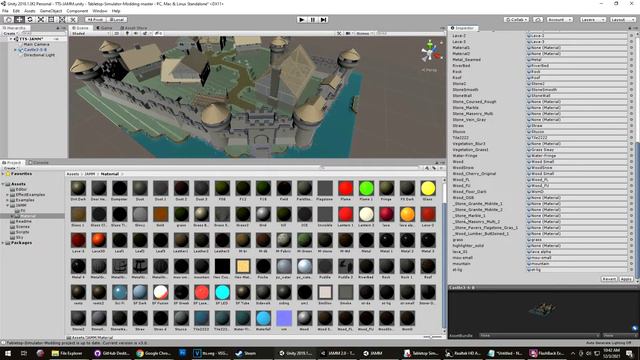The width and height of the screenshot is (640, 360).
Task: Click the Pause button
Action: [x=313, y=20]
